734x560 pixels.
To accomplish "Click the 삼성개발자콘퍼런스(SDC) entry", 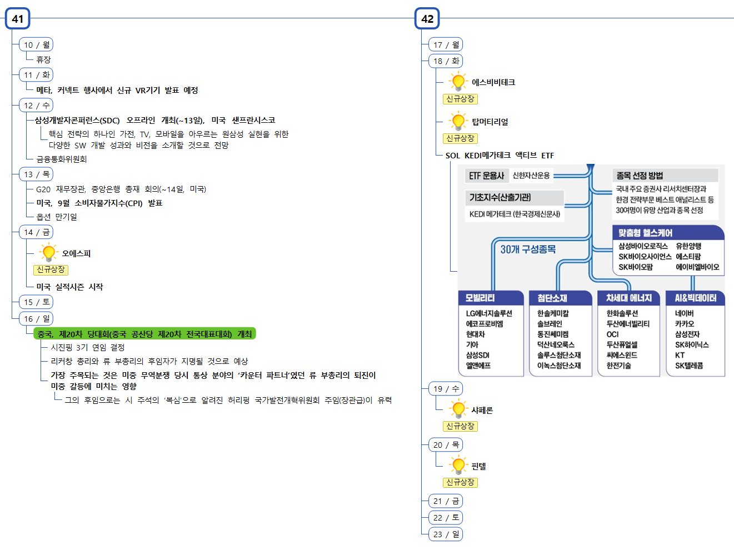I will pyautogui.click(x=155, y=120).
